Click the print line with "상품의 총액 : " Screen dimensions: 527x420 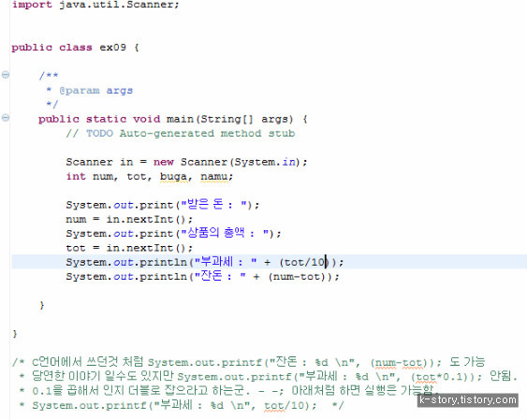pos(173,233)
